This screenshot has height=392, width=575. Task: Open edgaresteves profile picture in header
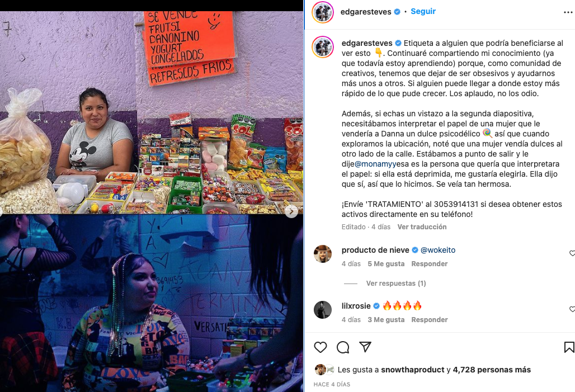(323, 12)
